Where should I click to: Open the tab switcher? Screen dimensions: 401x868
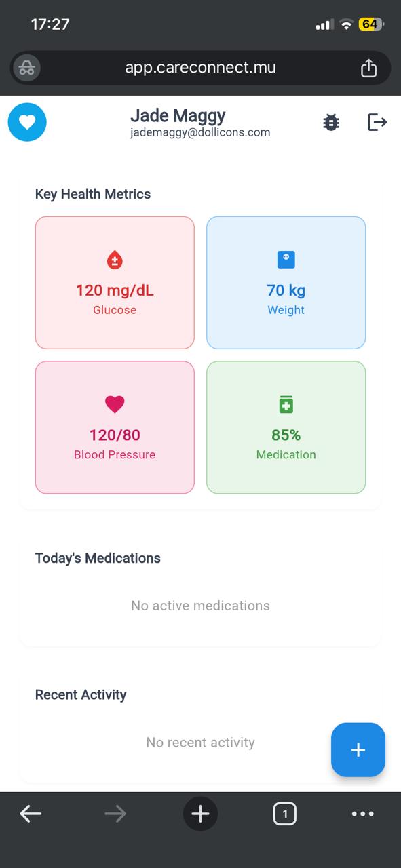click(285, 813)
